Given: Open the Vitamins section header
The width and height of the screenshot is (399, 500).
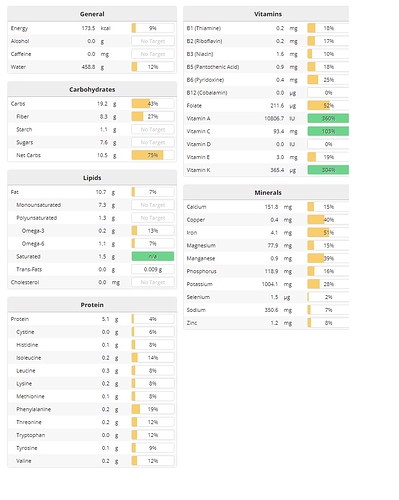Looking at the screenshot, I should (266, 14).
